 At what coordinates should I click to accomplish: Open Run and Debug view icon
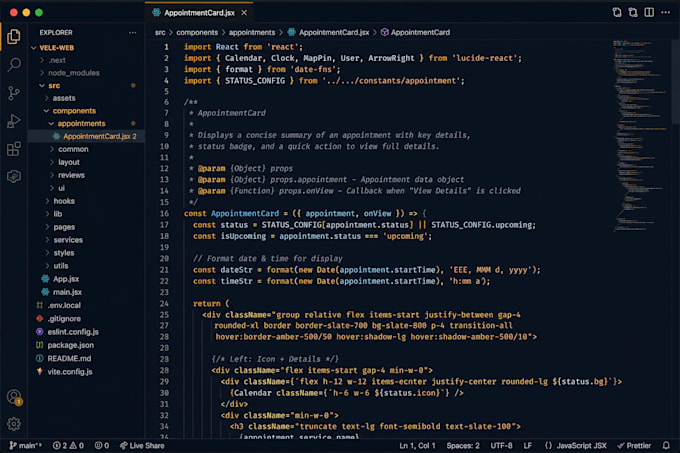pyautogui.click(x=14, y=121)
